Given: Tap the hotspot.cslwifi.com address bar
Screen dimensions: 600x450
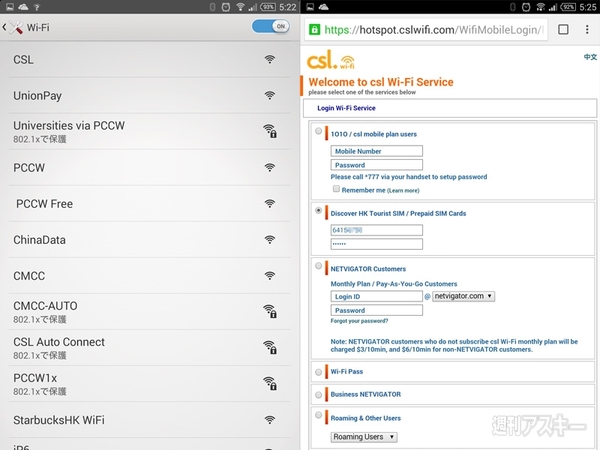Looking at the screenshot, I should pos(426,29).
